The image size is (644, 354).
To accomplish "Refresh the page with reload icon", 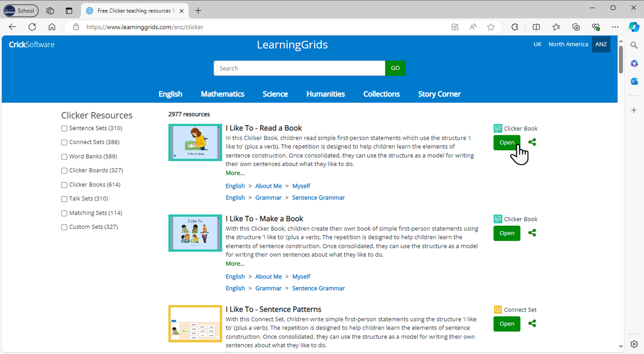I will [x=32, y=27].
